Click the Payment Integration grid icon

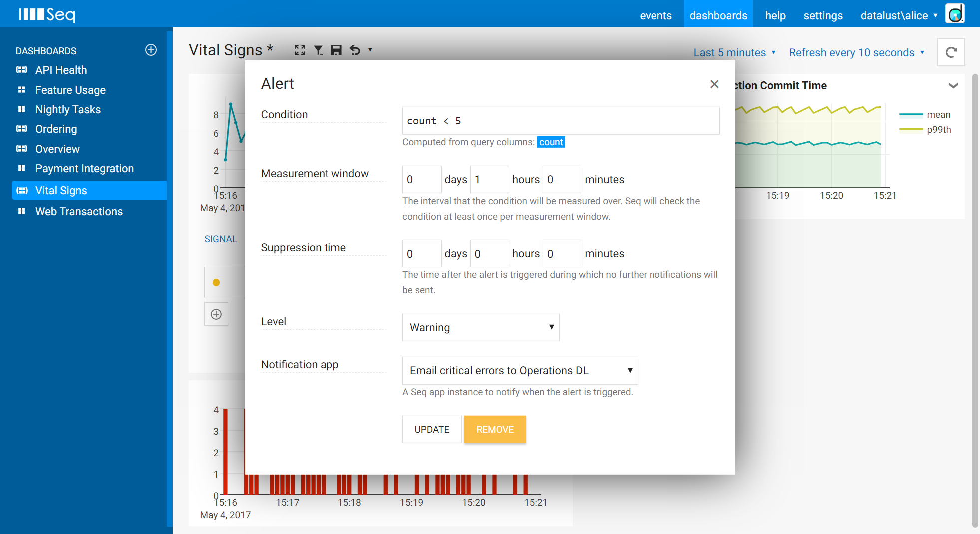pyautogui.click(x=22, y=168)
